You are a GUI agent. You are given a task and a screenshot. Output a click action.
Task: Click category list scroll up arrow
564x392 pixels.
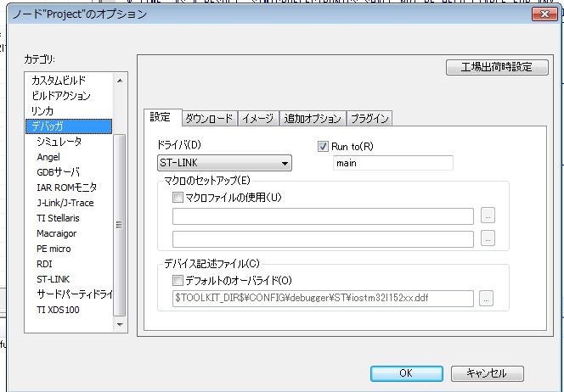pos(120,81)
